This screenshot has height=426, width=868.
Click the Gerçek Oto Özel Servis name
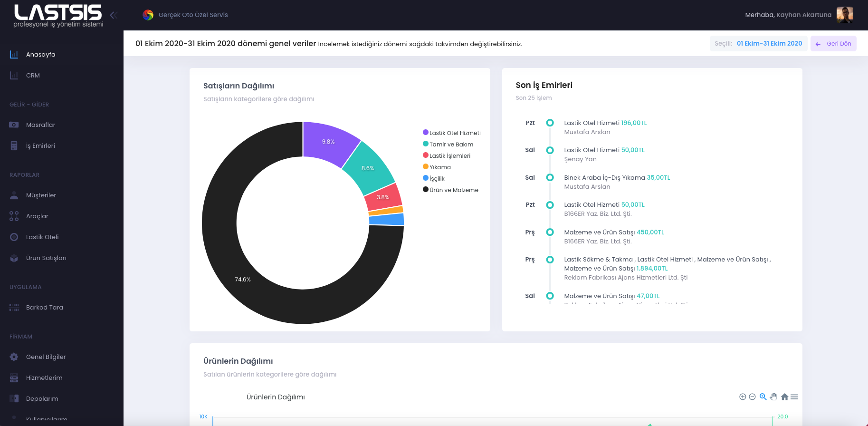193,15
